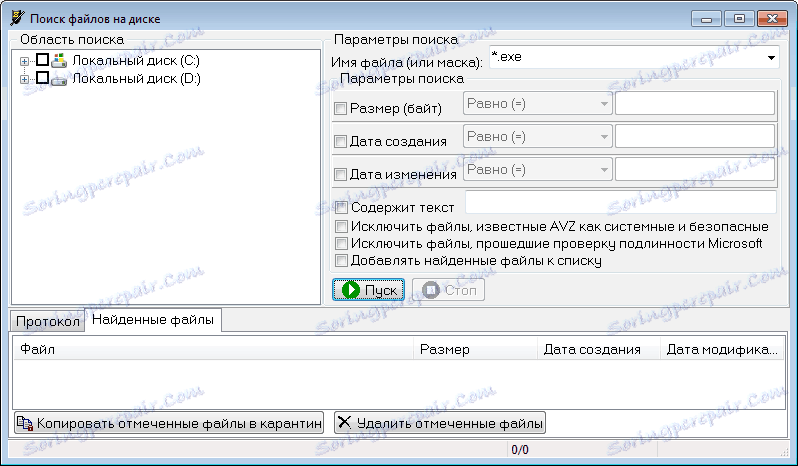Click Удалить отмеченные файлы button
The height and width of the screenshot is (466, 798).
click(x=440, y=423)
